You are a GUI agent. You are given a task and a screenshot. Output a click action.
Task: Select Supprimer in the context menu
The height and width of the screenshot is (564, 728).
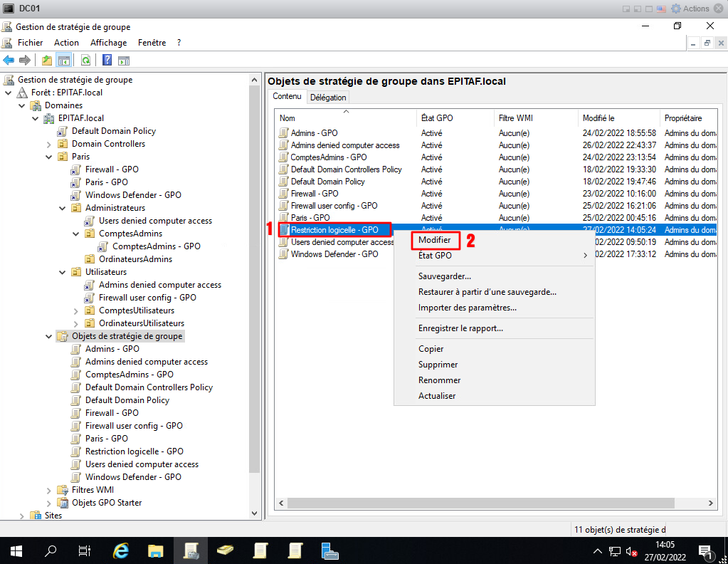[x=438, y=365]
